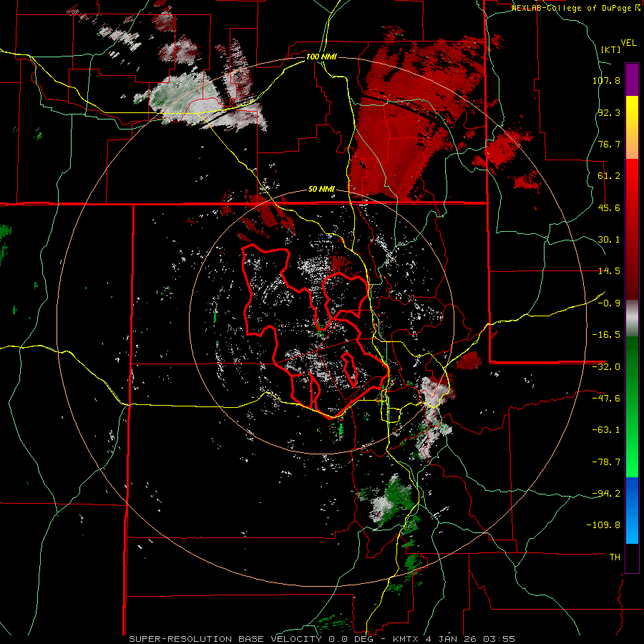Viewport: 644px width, 644px height.
Task: Click the -0.9 velocity scale value
Action: pyautogui.click(x=609, y=303)
